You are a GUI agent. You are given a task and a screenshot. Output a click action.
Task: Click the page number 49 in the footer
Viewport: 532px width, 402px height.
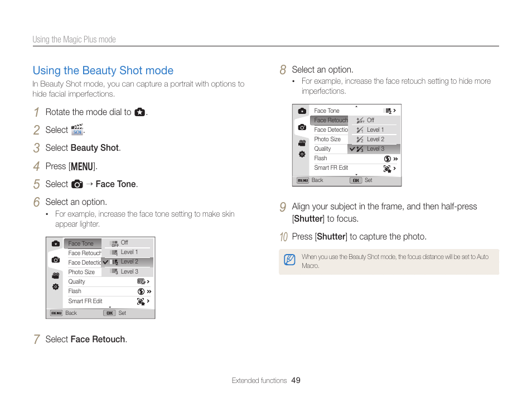(296, 381)
